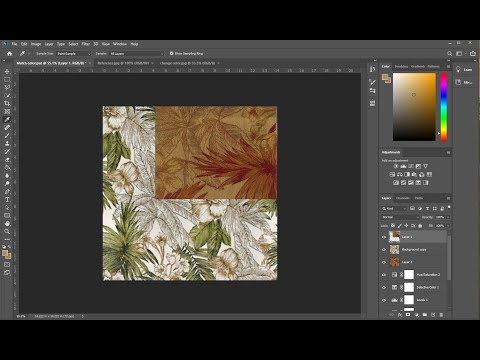Open the Learn panel button

click(464, 69)
